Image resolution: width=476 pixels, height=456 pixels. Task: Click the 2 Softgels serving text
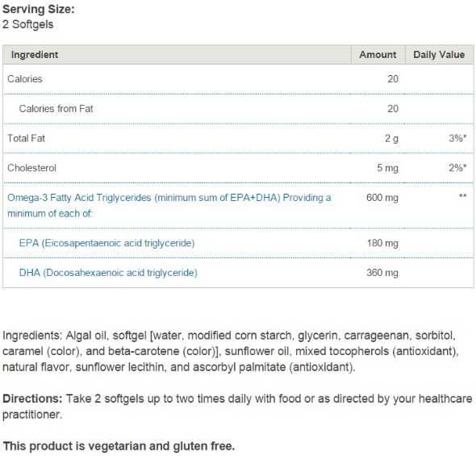28,24
